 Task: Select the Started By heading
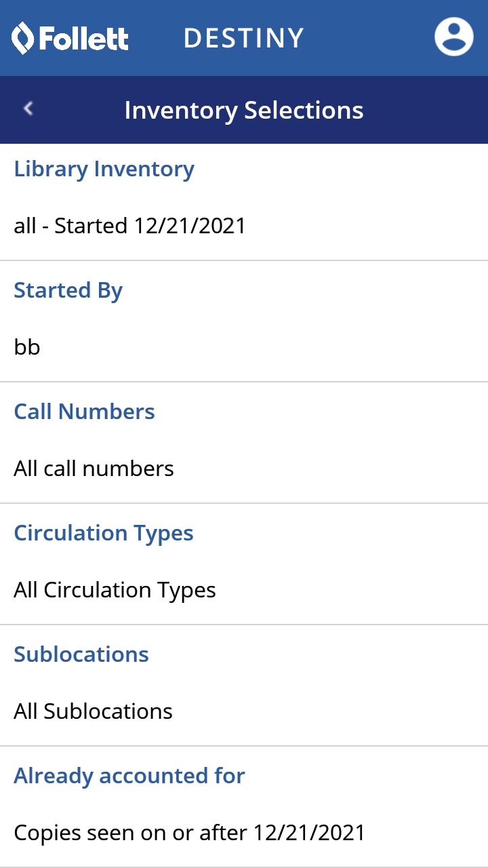(x=68, y=290)
